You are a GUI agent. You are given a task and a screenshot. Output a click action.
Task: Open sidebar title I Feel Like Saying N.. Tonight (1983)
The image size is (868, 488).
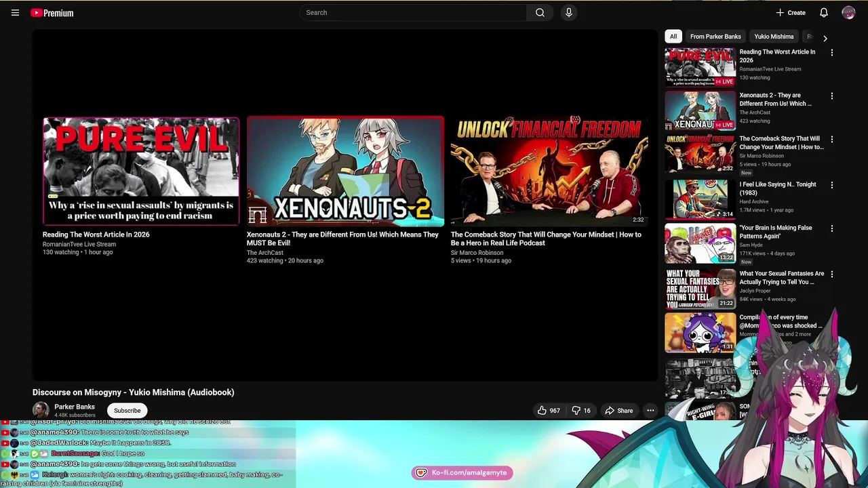pos(778,188)
